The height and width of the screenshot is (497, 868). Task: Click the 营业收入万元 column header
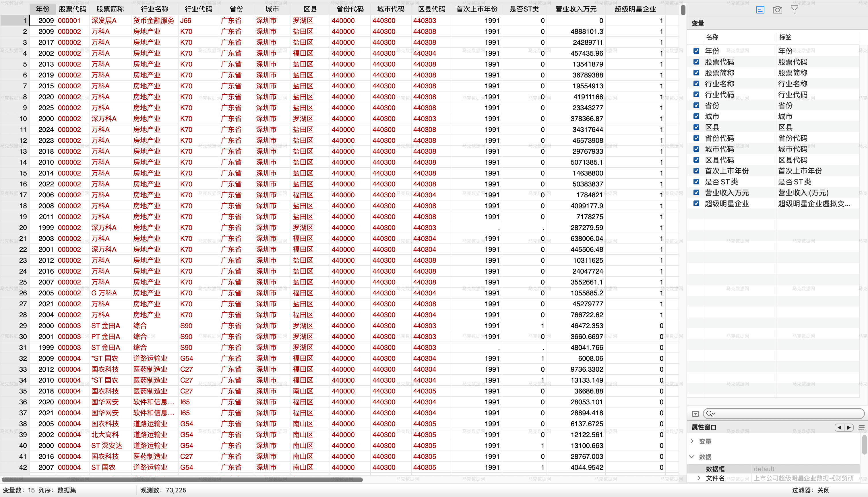coord(576,9)
